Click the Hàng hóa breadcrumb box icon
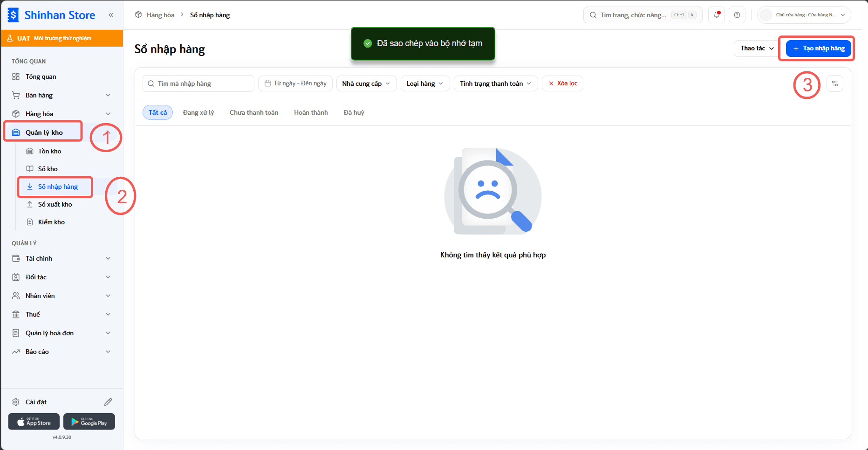The image size is (868, 450). click(x=138, y=15)
